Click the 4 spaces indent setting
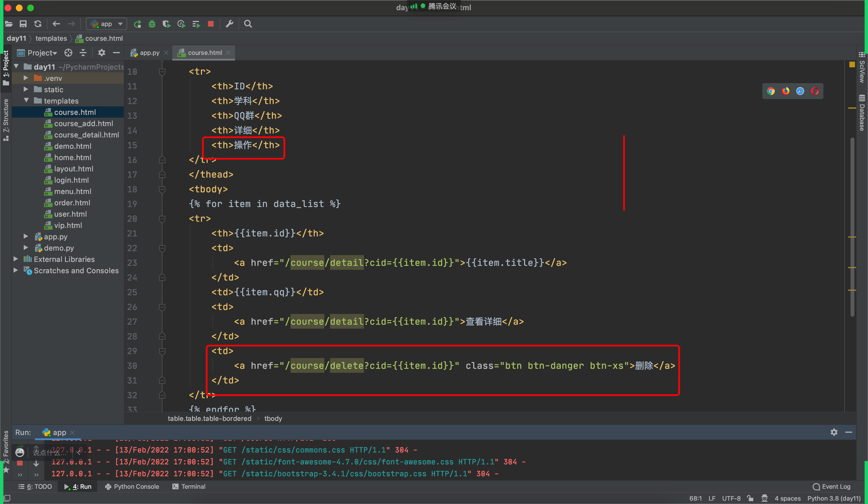 click(787, 498)
